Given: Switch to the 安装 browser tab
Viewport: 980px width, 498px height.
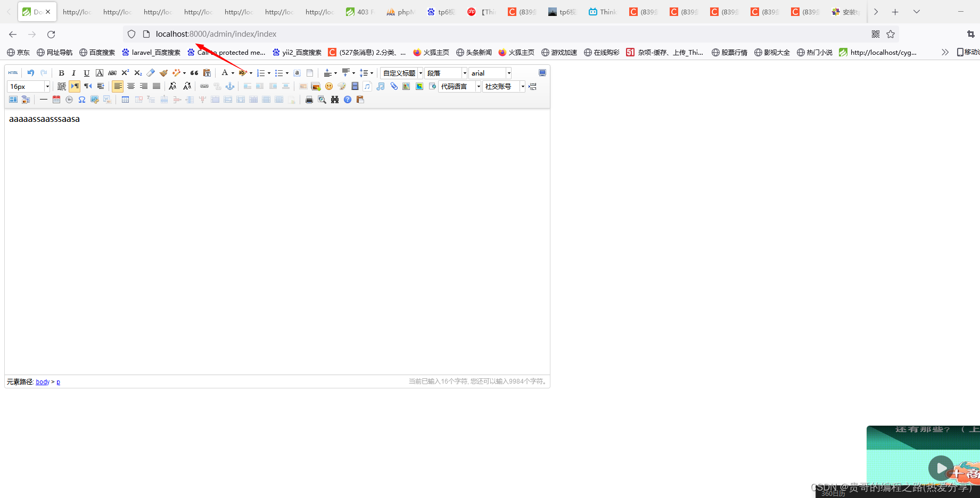Looking at the screenshot, I should 845,12.
